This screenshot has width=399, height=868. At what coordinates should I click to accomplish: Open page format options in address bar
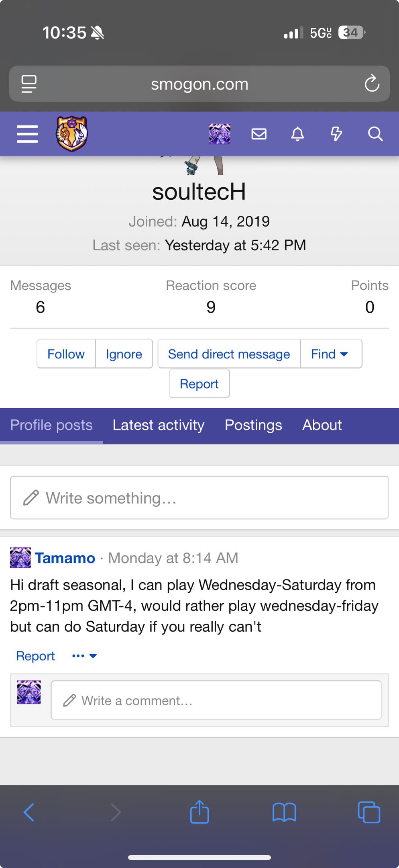[29, 84]
